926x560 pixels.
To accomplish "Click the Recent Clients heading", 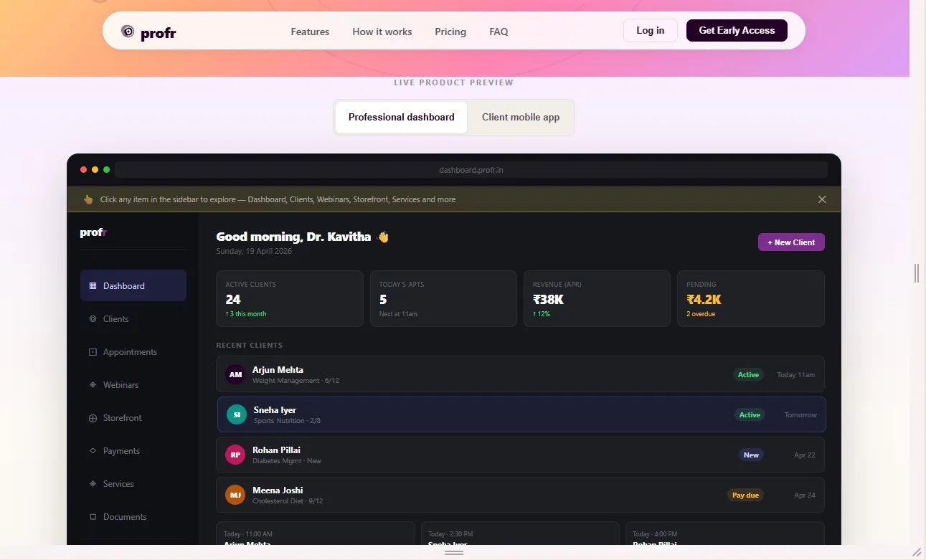I will click(x=250, y=345).
